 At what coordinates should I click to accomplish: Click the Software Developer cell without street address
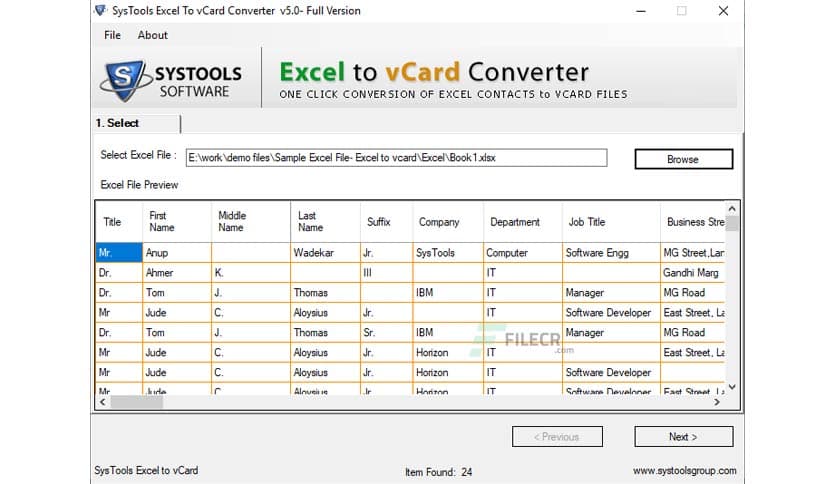[611, 373]
